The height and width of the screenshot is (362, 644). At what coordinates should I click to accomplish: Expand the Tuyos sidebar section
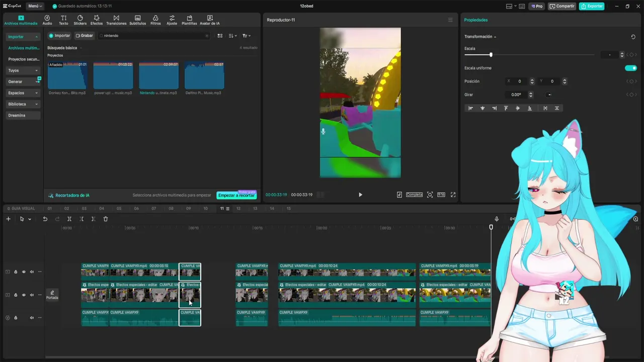pyautogui.click(x=23, y=70)
